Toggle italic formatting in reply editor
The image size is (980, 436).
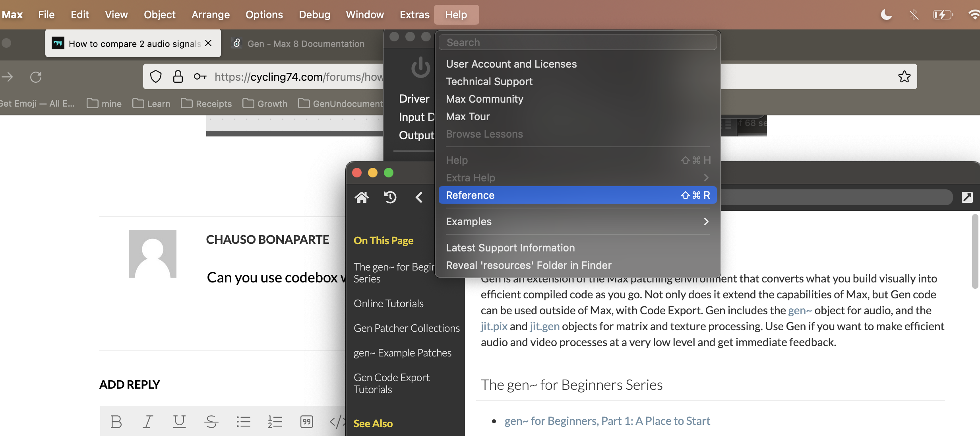(x=147, y=421)
